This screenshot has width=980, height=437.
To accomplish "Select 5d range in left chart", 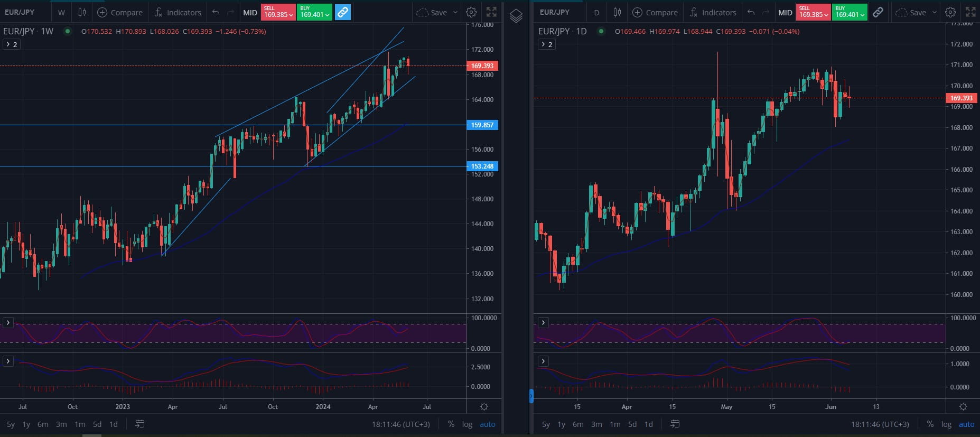I will [97, 424].
